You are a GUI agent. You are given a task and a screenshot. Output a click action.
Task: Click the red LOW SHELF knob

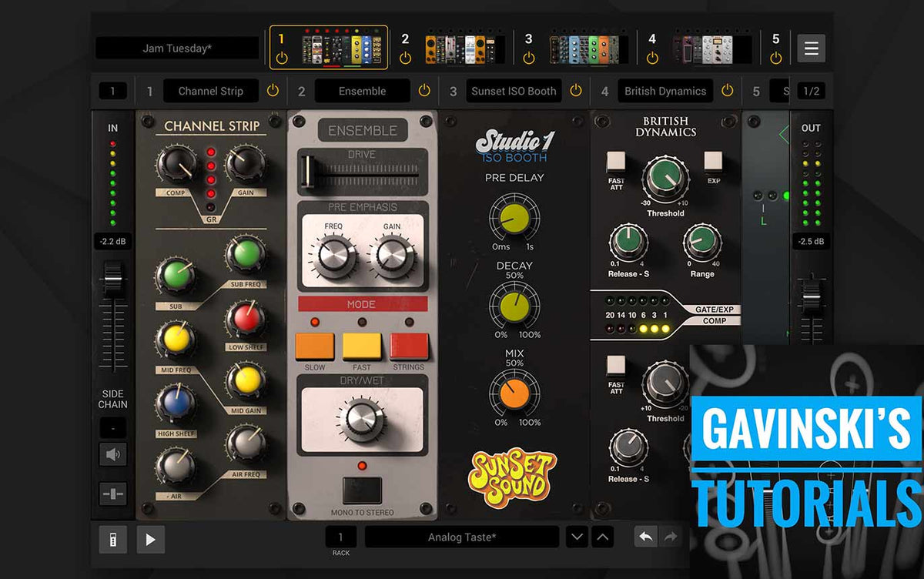coord(246,320)
